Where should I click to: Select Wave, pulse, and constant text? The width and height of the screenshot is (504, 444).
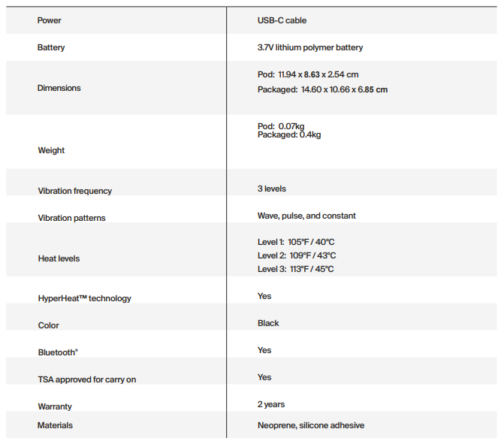pos(306,216)
